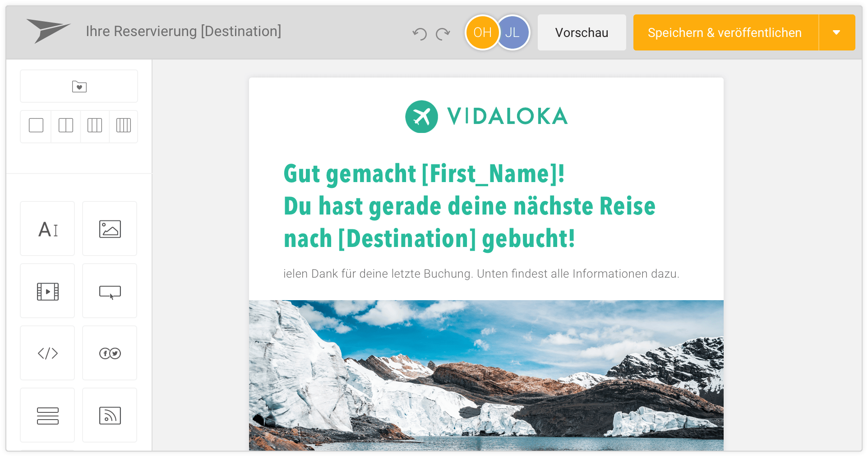Expand the save options dropdown arrow
The width and height of the screenshot is (868, 457).
(837, 32)
